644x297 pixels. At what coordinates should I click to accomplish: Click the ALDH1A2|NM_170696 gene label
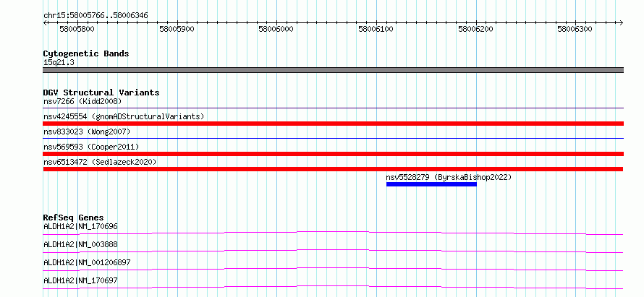pyautogui.click(x=81, y=226)
